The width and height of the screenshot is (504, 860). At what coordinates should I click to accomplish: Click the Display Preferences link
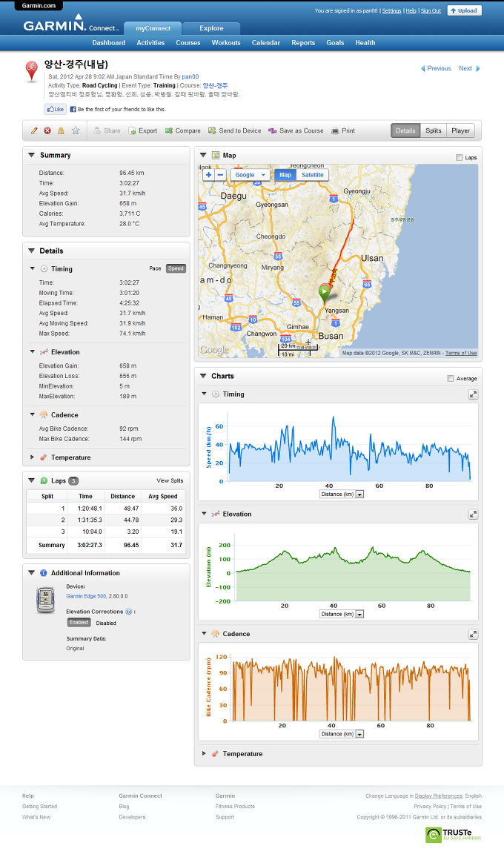click(x=438, y=795)
